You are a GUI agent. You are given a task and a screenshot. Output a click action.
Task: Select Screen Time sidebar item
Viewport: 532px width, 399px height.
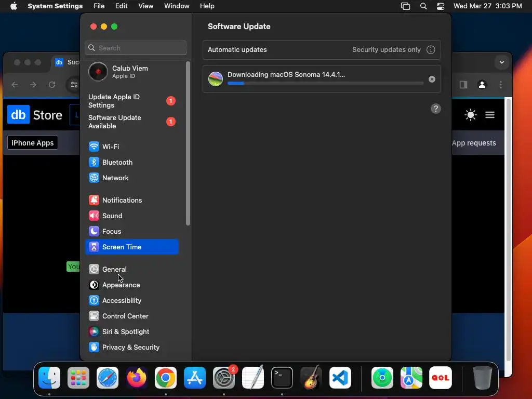click(x=131, y=247)
